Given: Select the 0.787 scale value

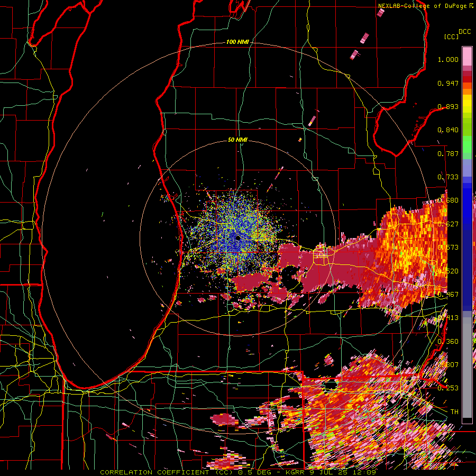Looking at the screenshot, I should pos(448,153).
